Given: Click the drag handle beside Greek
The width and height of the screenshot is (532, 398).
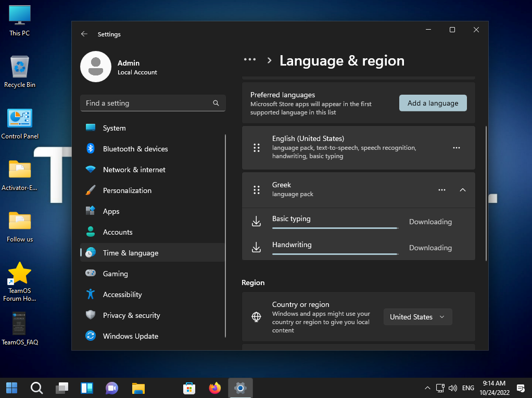Looking at the screenshot, I should point(256,190).
